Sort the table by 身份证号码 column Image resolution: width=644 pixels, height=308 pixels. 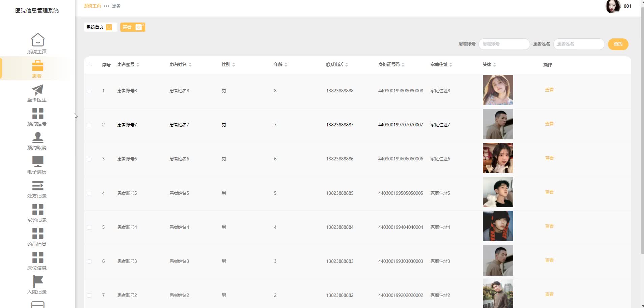403,64
